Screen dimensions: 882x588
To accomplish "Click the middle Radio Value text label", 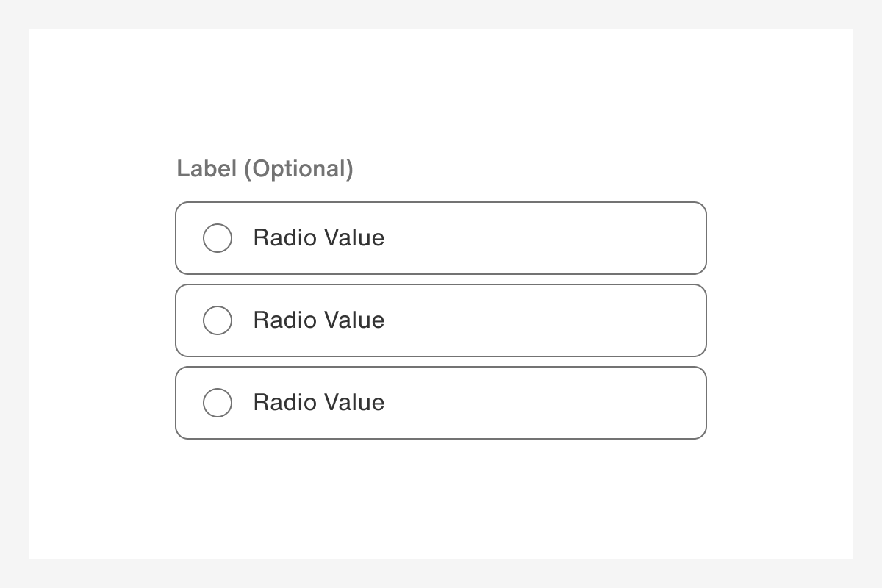I will [318, 320].
